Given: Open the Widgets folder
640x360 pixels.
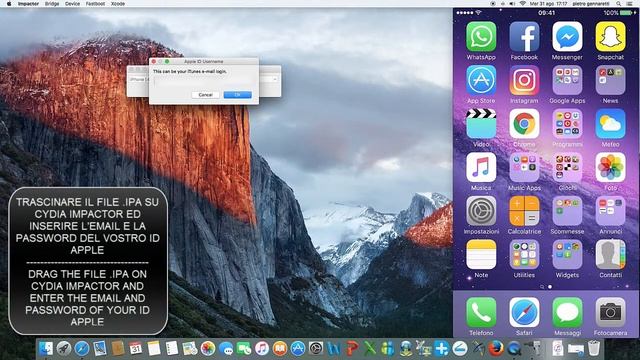Looking at the screenshot, I should click(567, 255).
